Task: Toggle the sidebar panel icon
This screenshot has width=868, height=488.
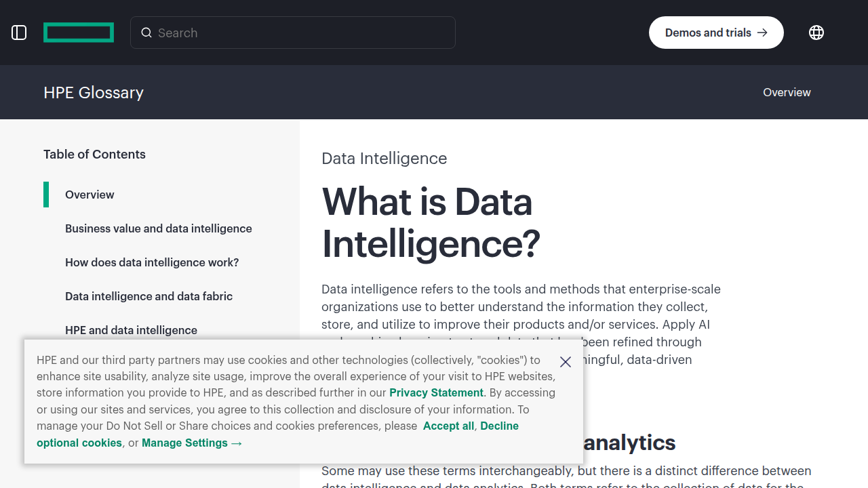Action: pyautogui.click(x=19, y=33)
